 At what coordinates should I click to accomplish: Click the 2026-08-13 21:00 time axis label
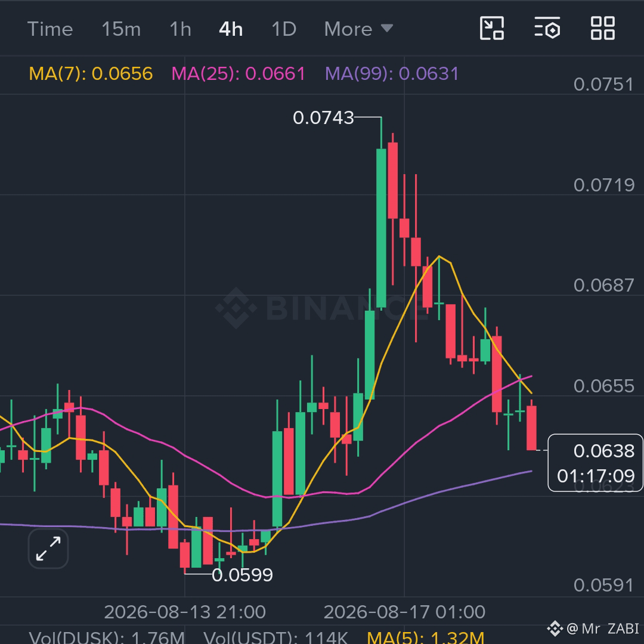click(x=185, y=612)
